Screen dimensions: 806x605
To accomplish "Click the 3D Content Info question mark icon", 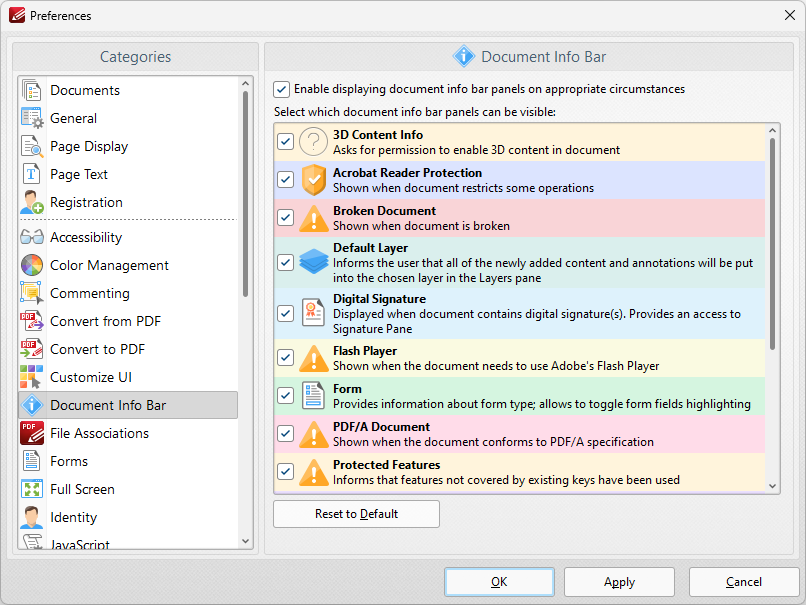I will coord(314,142).
